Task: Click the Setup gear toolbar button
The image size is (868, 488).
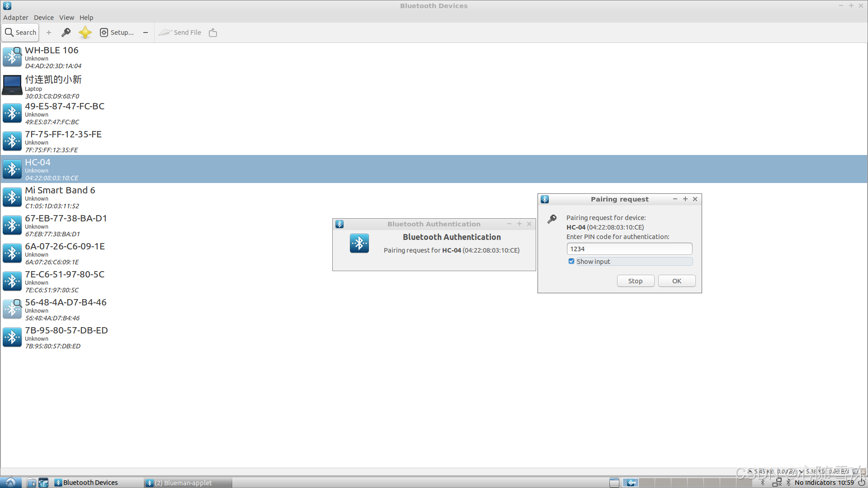Action: coord(117,33)
